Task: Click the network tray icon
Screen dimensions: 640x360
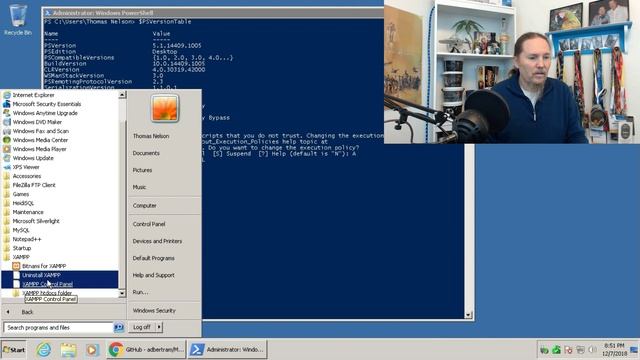Action: click(580, 350)
